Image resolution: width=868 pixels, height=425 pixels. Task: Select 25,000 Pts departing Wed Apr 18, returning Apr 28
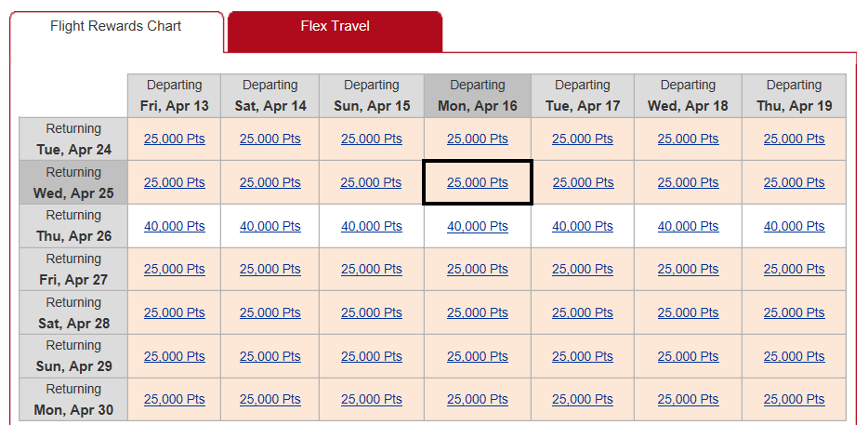[688, 313]
